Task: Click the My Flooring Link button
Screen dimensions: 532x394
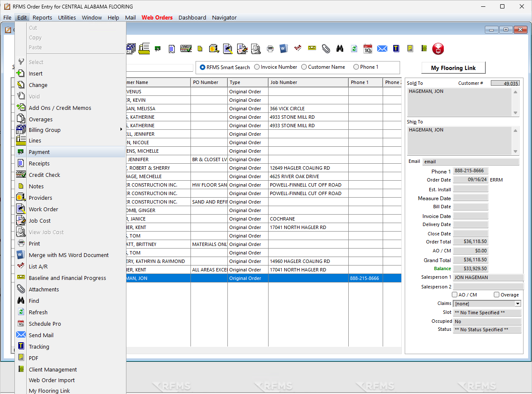Action: pyautogui.click(x=453, y=67)
